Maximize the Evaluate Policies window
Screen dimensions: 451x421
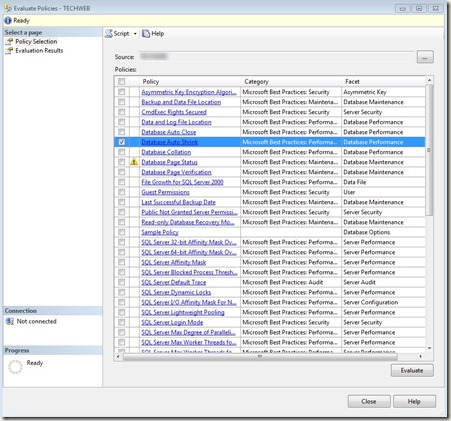[419, 8]
